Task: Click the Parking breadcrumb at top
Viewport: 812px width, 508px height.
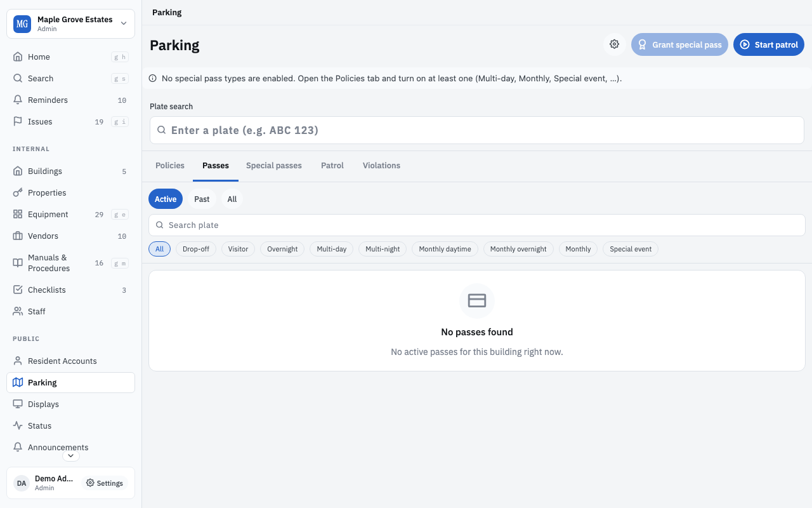Action: [x=167, y=12]
